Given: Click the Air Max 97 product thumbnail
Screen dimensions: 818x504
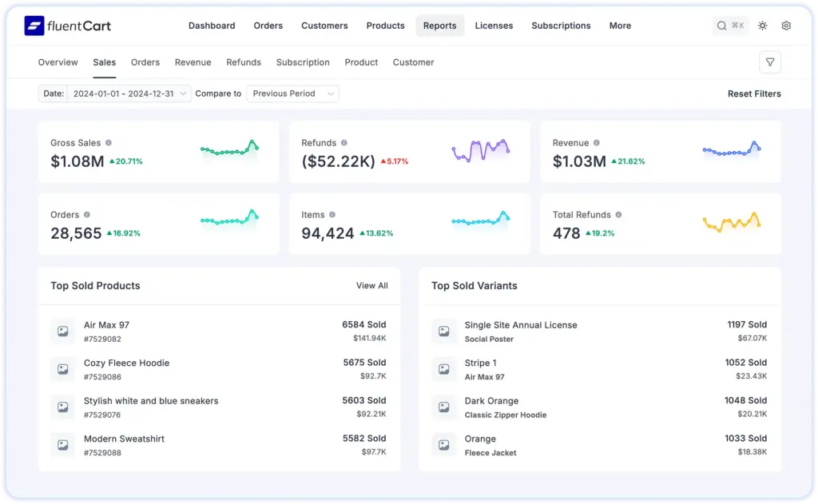Looking at the screenshot, I should (63, 330).
